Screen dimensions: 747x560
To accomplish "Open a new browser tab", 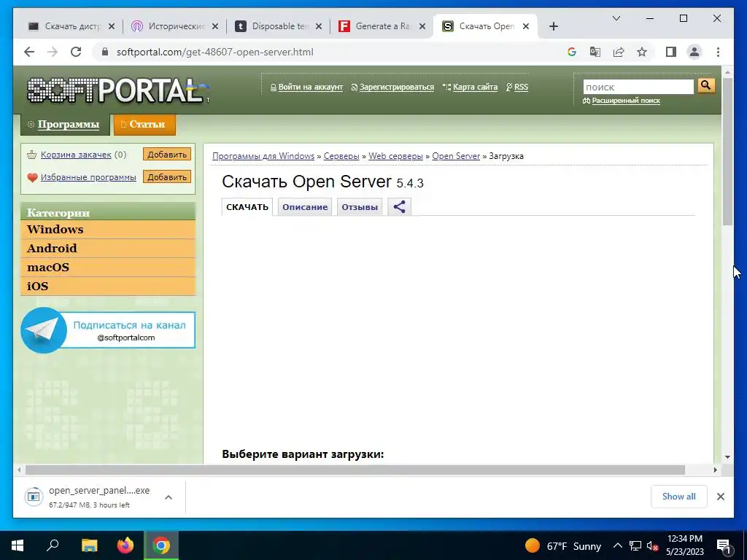I will click(553, 27).
